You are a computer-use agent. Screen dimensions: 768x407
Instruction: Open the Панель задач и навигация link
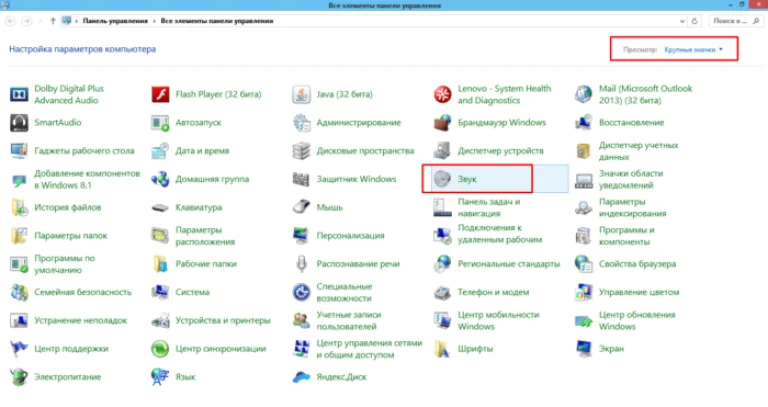click(x=489, y=208)
